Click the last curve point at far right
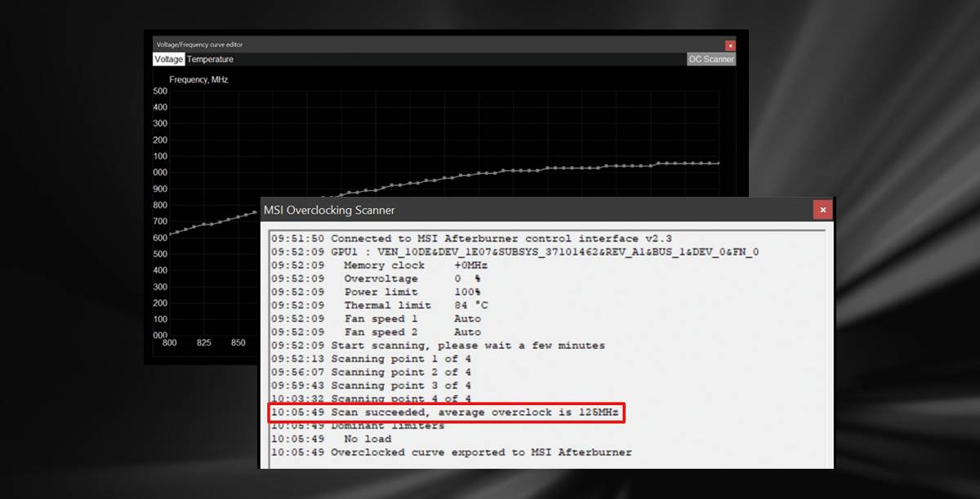 pyautogui.click(x=718, y=163)
